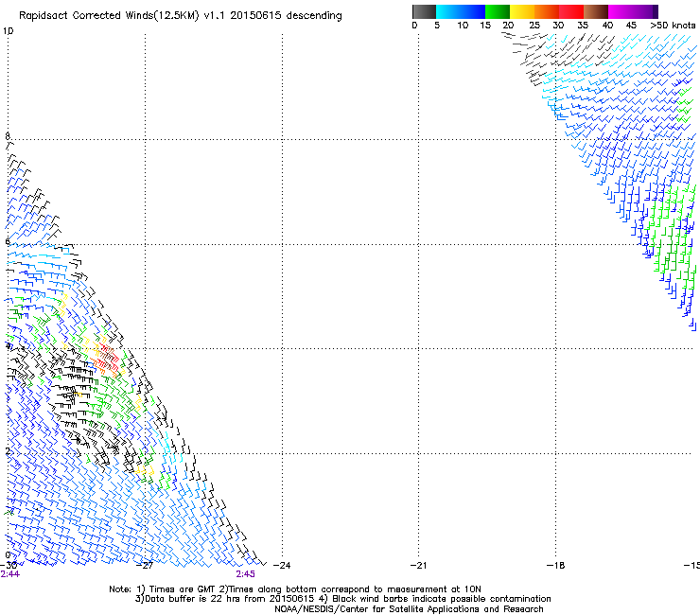Click the date '20150615 descending' in title
The width and height of the screenshot is (700, 615).
[286, 16]
